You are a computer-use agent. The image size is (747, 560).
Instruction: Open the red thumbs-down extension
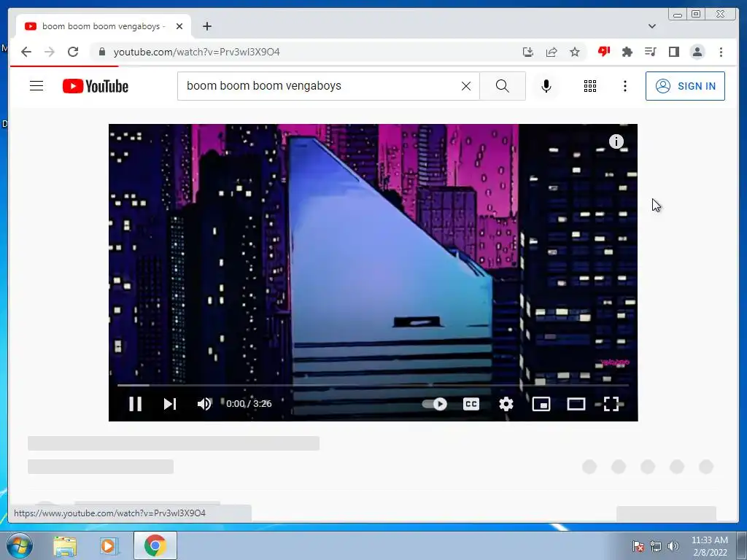tap(604, 52)
